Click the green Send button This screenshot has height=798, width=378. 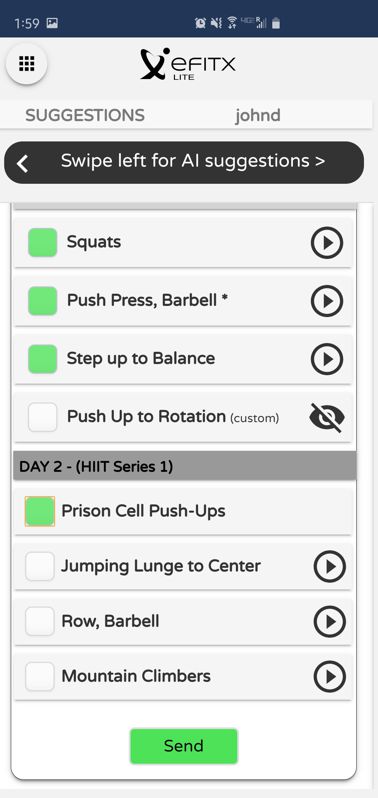click(x=184, y=746)
